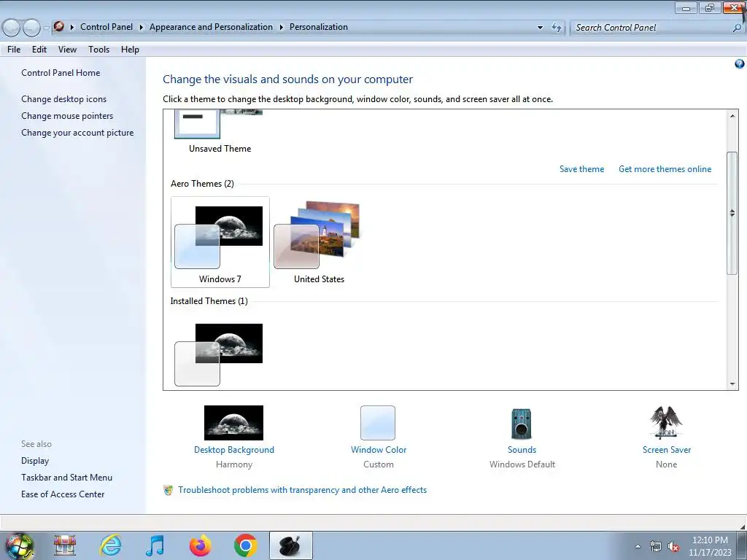Open the Help menu
The width and height of the screenshot is (747, 560).
point(130,50)
